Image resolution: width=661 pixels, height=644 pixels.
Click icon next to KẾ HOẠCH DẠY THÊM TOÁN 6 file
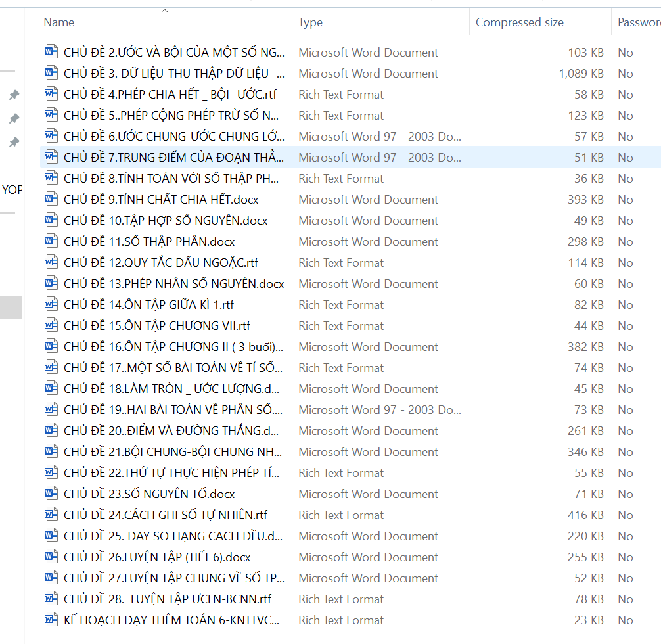(x=51, y=620)
